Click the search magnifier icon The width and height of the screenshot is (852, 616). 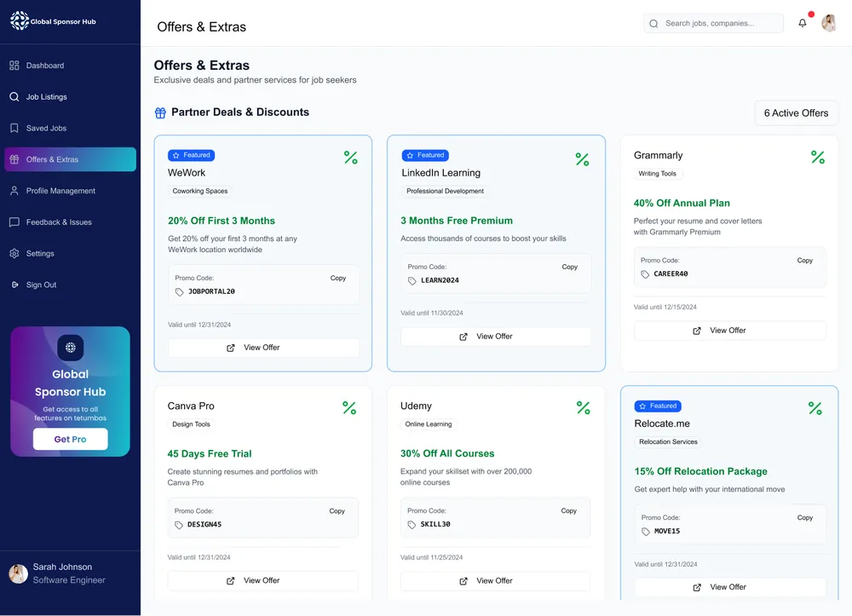click(x=653, y=23)
